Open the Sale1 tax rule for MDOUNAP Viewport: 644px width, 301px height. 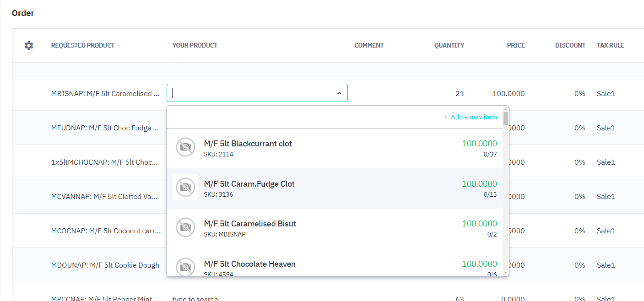pos(606,265)
